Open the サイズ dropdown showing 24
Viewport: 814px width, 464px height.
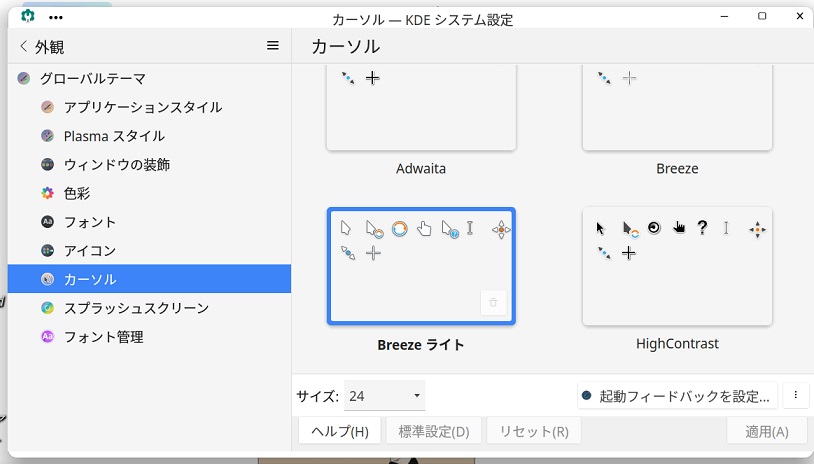pyautogui.click(x=385, y=396)
